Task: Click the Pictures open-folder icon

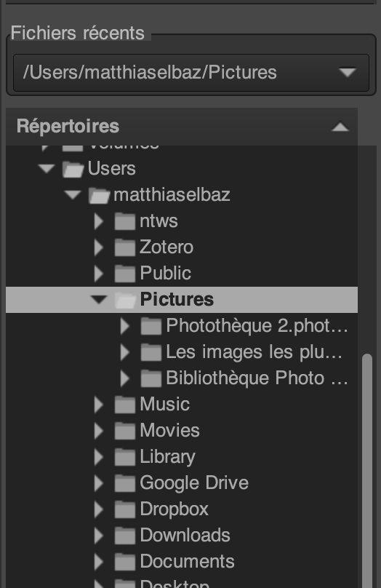Action: tap(126, 300)
